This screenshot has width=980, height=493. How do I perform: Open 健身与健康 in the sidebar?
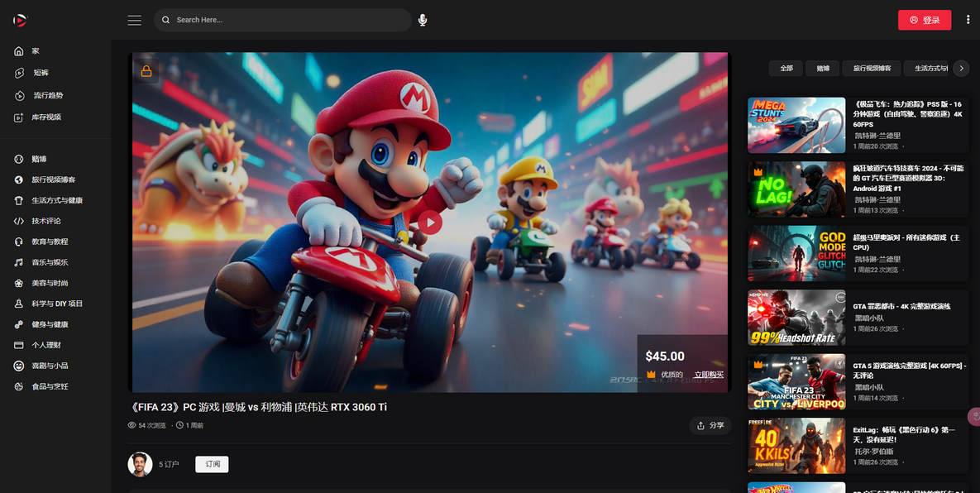pyautogui.click(x=50, y=325)
